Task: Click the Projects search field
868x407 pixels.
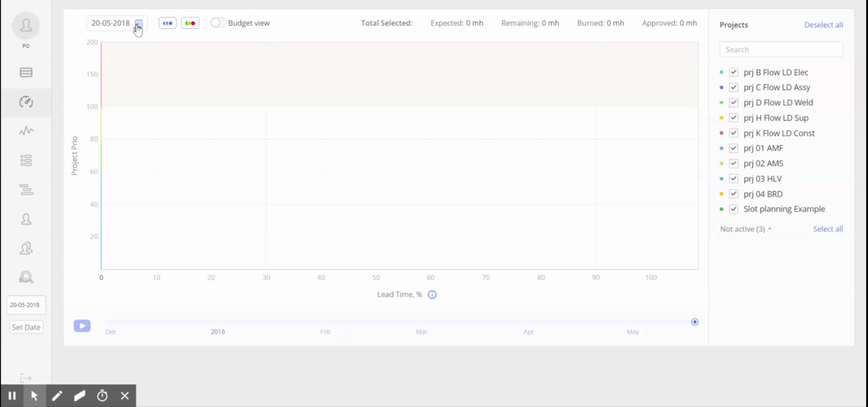Action: tap(781, 49)
